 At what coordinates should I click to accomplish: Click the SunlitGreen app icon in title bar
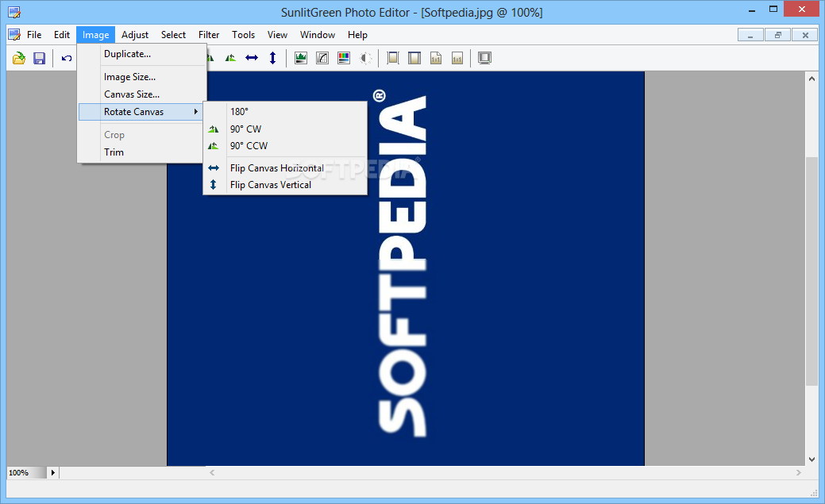[14, 12]
